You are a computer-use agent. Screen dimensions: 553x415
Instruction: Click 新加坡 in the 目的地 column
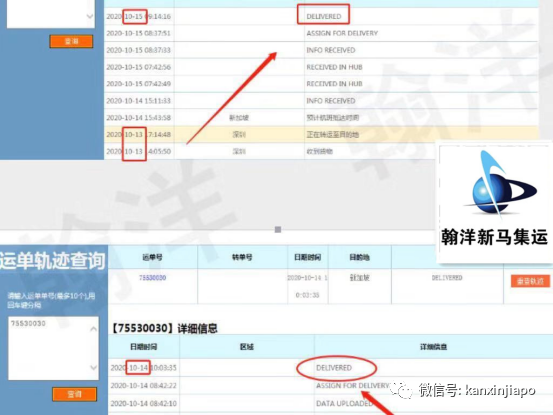click(x=359, y=278)
